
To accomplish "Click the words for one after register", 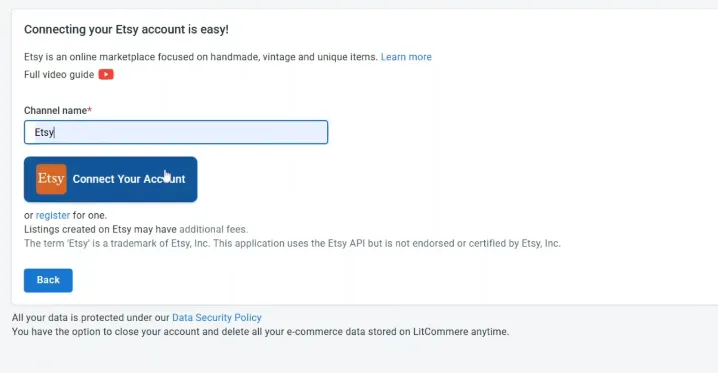I will [x=90, y=215].
